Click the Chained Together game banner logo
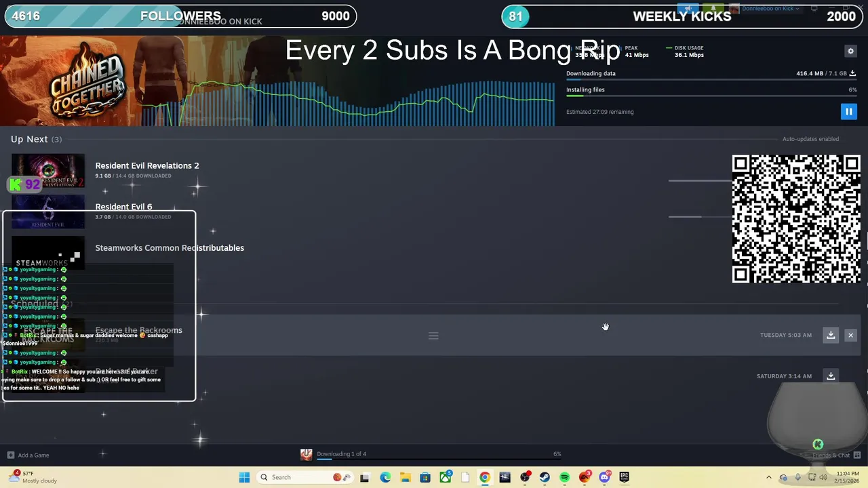Image resolution: width=868 pixels, height=488 pixels. pos(87,81)
